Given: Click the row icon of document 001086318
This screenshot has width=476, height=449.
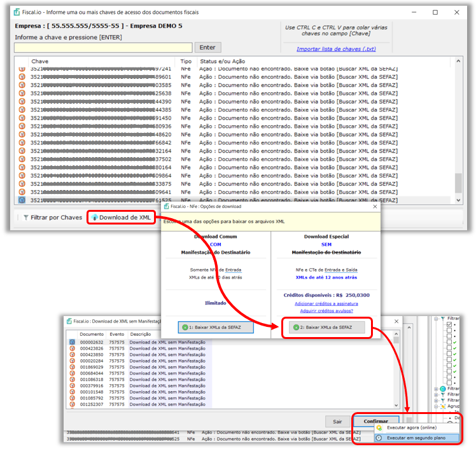Looking at the screenshot, I should 73,379.
